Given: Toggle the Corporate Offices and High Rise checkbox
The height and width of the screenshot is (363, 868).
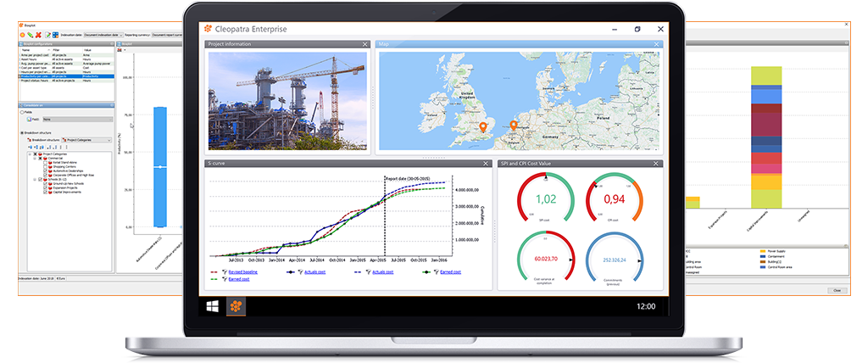Looking at the screenshot, I should [x=46, y=175].
